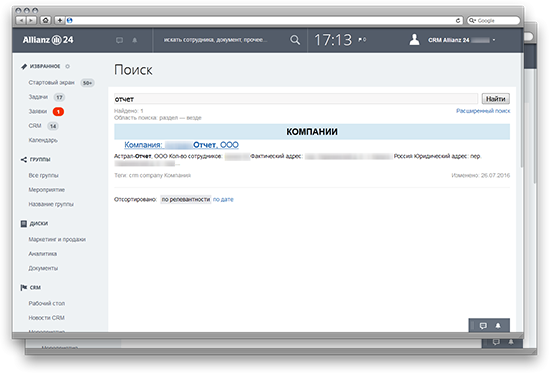Click the browser home button
This screenshot has height=373, width=549.
point(45,20)
